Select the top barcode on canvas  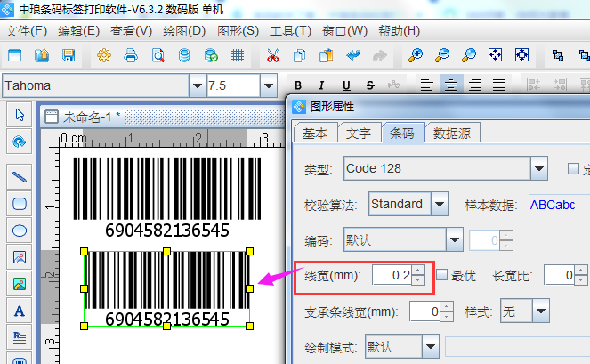click(166, 190)
